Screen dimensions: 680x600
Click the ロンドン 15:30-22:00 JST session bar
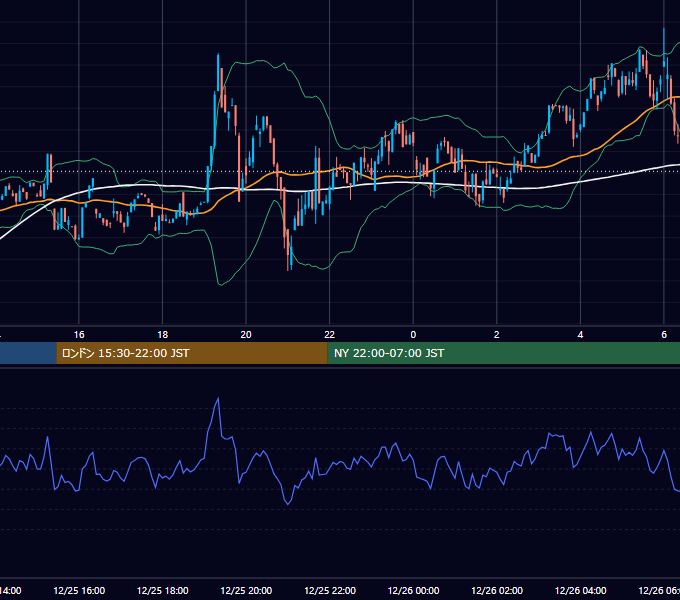point(192,353)
